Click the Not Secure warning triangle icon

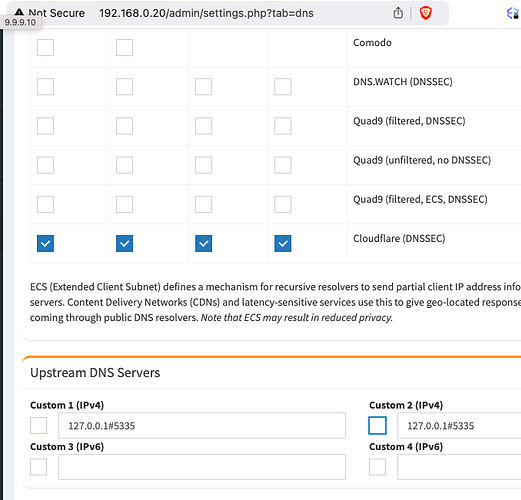click(x=19, y=12)
